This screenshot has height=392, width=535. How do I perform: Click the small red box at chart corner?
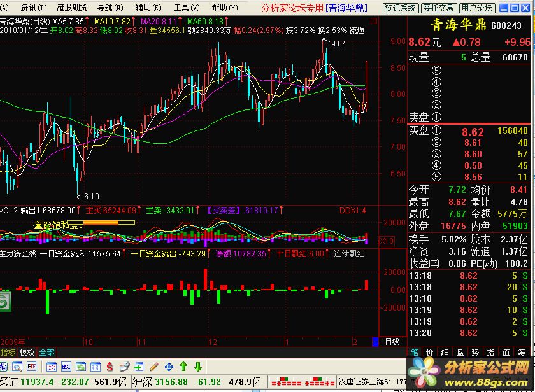click(374, 22)
